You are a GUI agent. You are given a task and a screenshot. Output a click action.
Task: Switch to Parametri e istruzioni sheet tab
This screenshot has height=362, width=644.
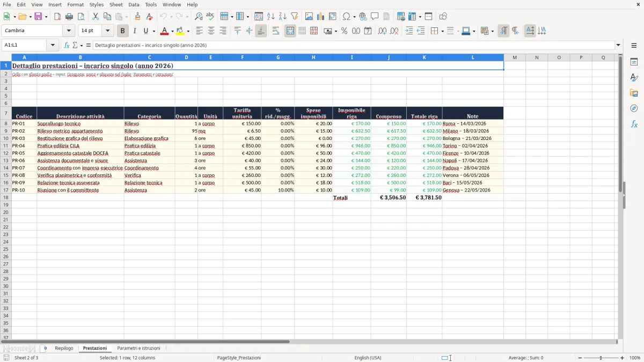point(138,348)
